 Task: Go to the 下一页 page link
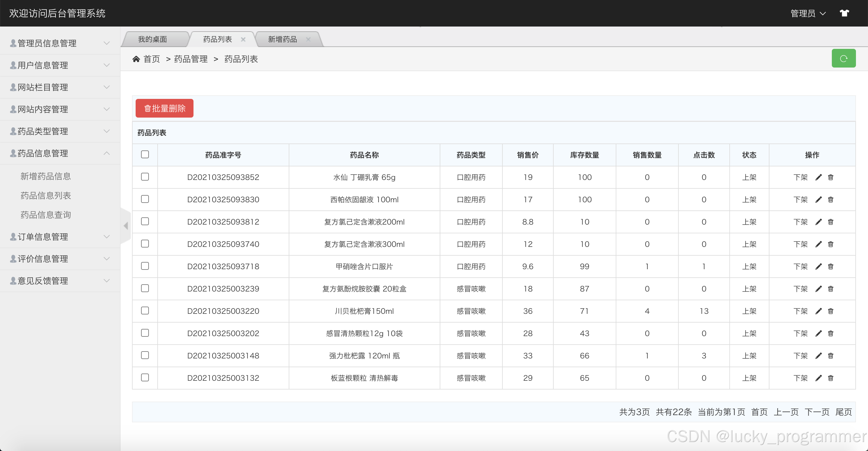coord(817,412)
